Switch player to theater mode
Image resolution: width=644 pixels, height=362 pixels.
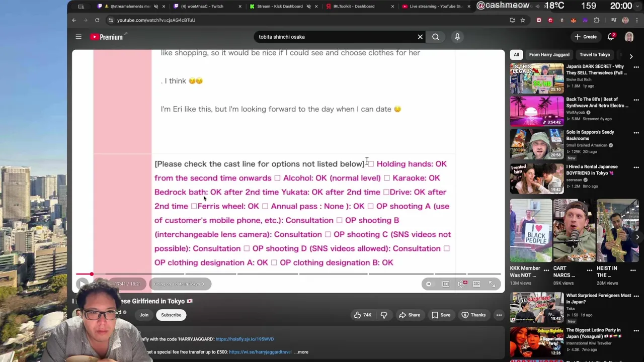(x=476, y=284)
